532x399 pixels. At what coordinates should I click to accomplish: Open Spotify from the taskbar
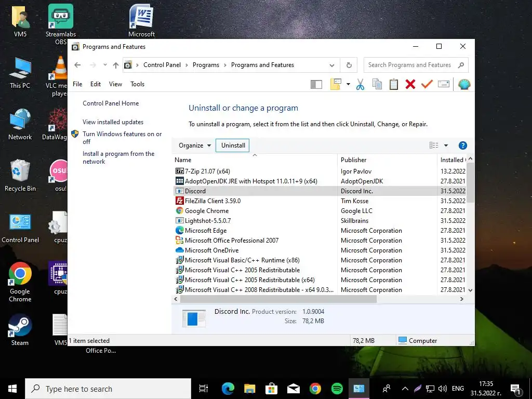point(337,389)
